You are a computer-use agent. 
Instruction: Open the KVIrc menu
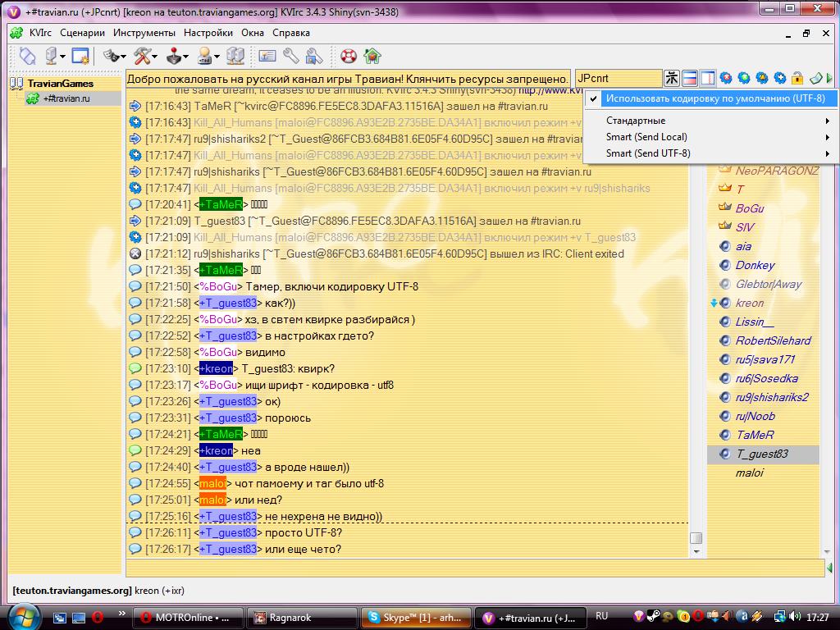coord(40,33)
